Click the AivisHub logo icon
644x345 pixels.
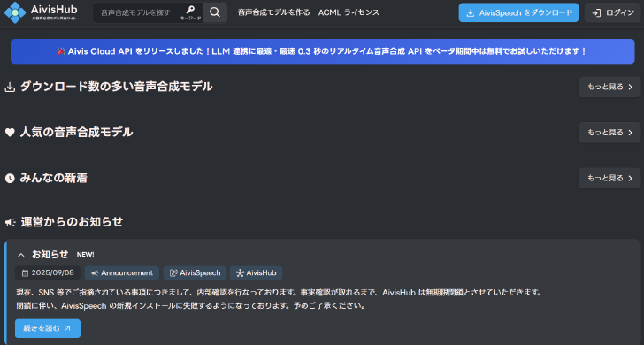point(15,12)
